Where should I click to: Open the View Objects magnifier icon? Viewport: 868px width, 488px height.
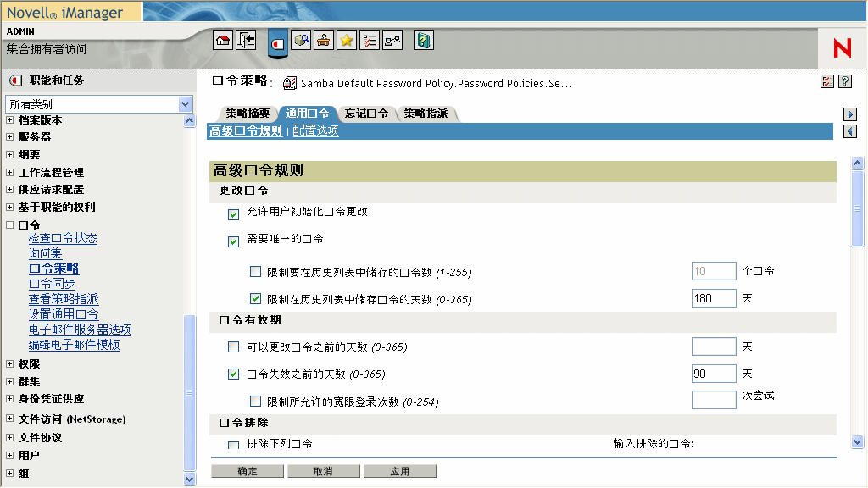[x=301, y=40]
